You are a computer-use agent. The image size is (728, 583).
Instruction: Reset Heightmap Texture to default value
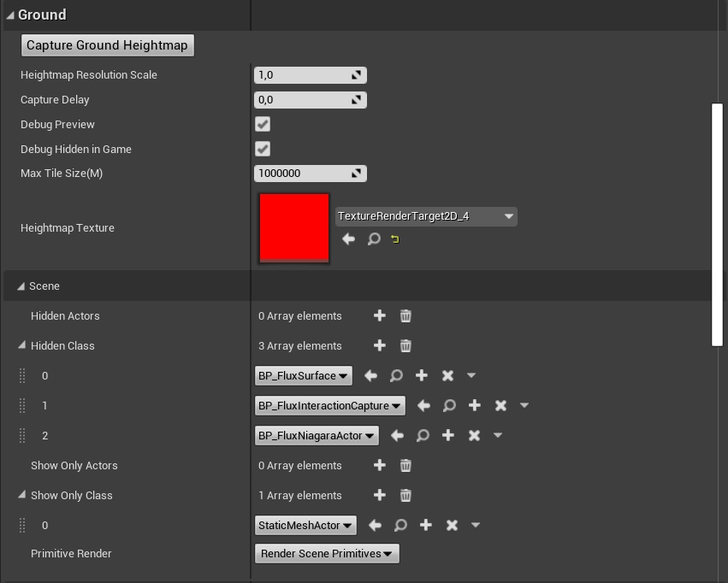tap(395, 239)
